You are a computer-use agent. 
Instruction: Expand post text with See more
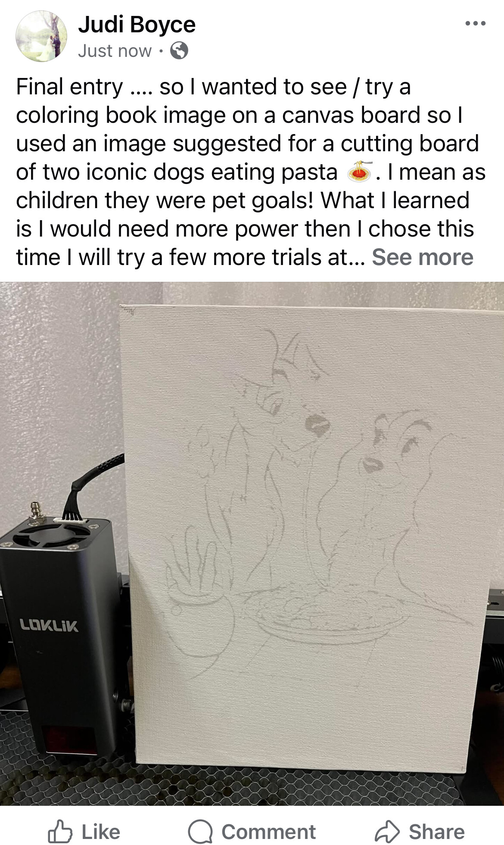[423, 257]
